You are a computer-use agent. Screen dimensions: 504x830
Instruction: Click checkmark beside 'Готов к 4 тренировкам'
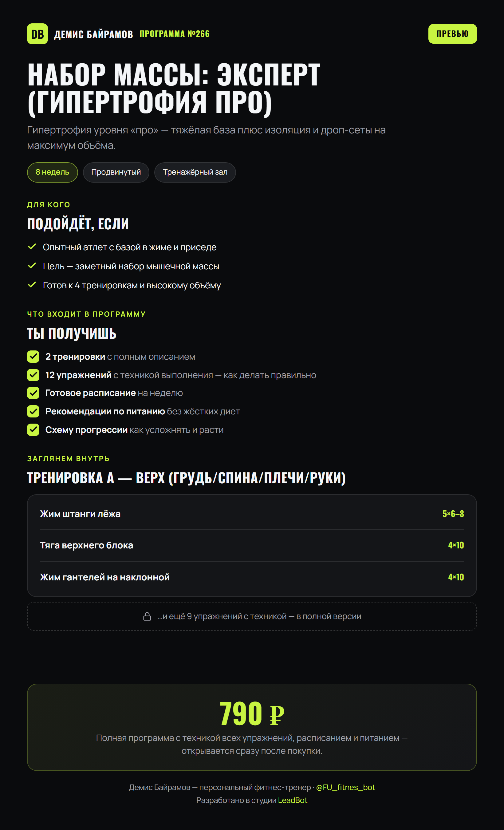(x=32, y=285)
